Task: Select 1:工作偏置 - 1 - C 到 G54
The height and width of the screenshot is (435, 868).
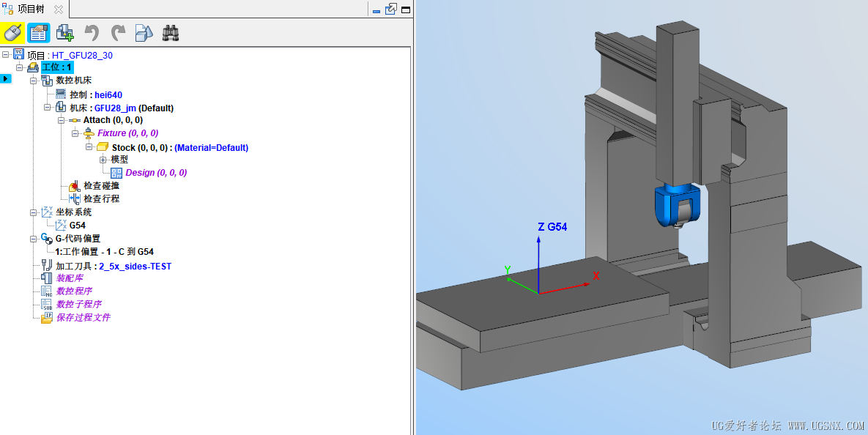Action: pos(105,252)
